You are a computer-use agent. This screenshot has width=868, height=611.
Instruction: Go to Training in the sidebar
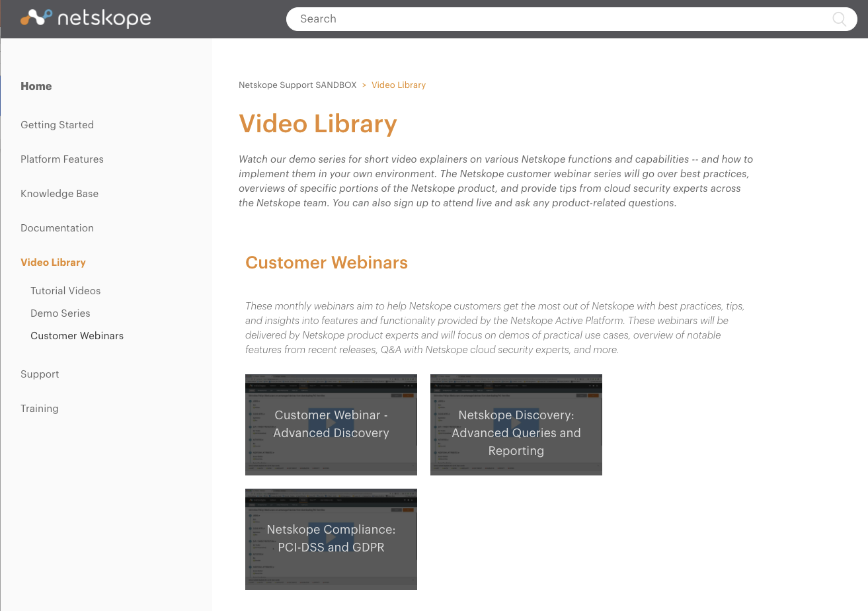click(40, 409)
